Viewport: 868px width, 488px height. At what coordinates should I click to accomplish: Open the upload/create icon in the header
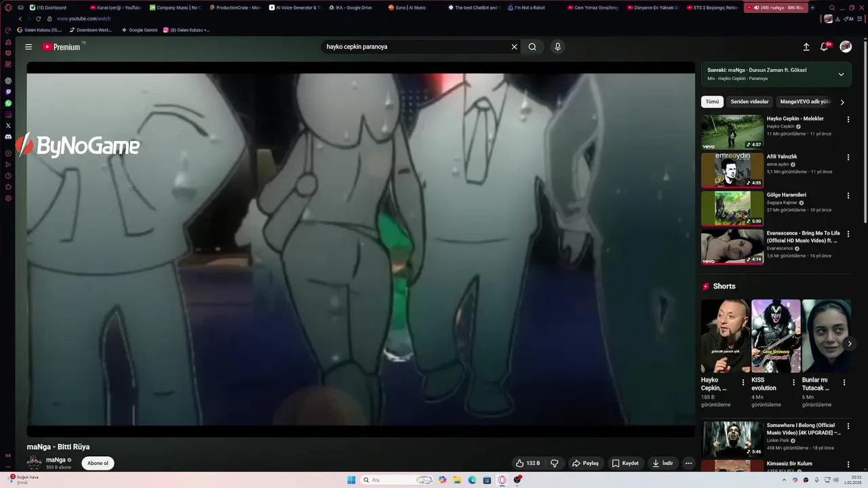(x=806, y=47)
